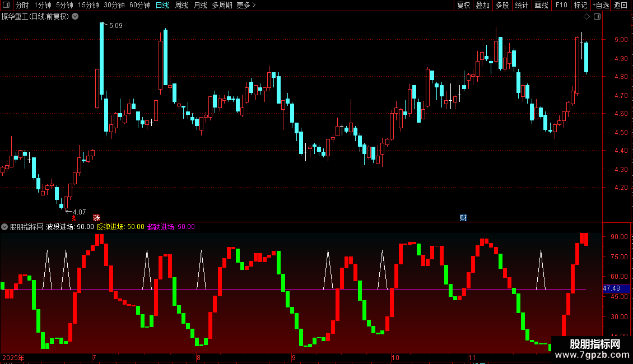Image resolution: width=633 pixels, height=364 pixels.
Task: Expand 更多 period options
Action: (246, 5)
